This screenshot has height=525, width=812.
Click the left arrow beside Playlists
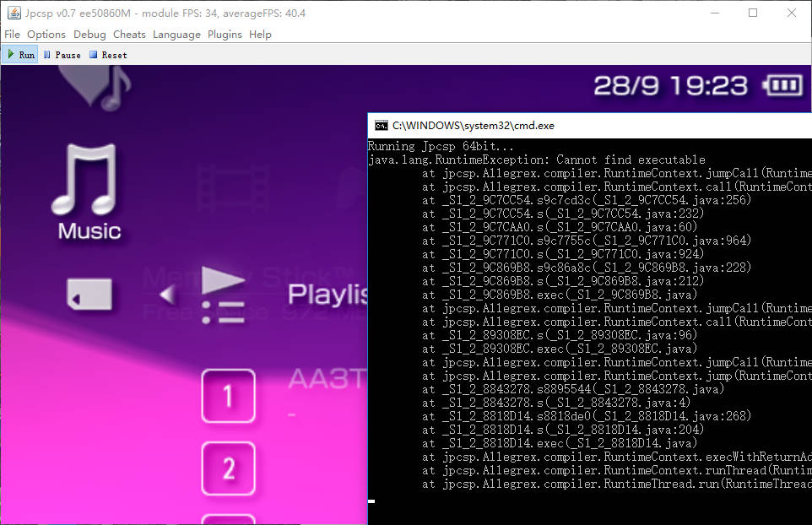point(167,295)
